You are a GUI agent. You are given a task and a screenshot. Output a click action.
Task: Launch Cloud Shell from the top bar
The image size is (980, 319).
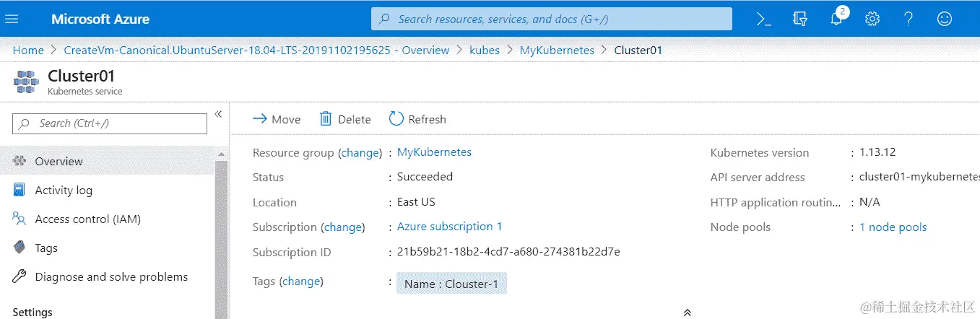(763, 19)
